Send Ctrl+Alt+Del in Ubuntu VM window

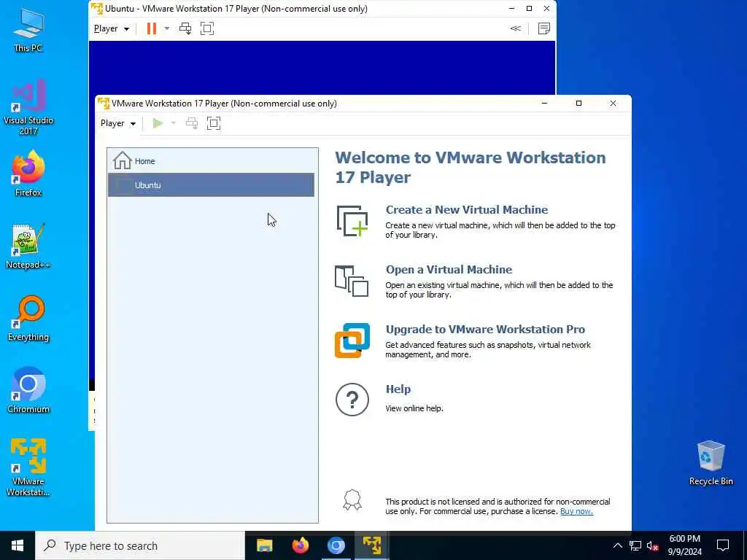point(185,28)
